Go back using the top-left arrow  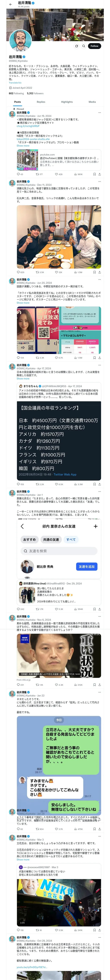pos(11,4)
